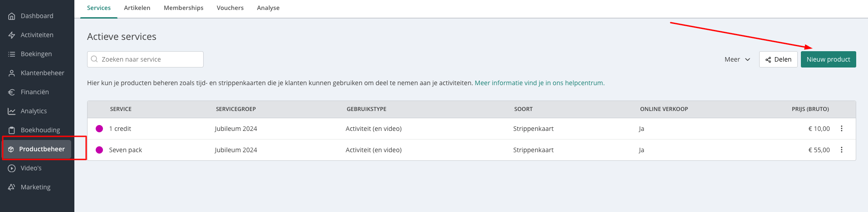Screen dimensions: 868x212
Task: Click the purple color dot for Seven pack
Action: [x=99, y=150]
